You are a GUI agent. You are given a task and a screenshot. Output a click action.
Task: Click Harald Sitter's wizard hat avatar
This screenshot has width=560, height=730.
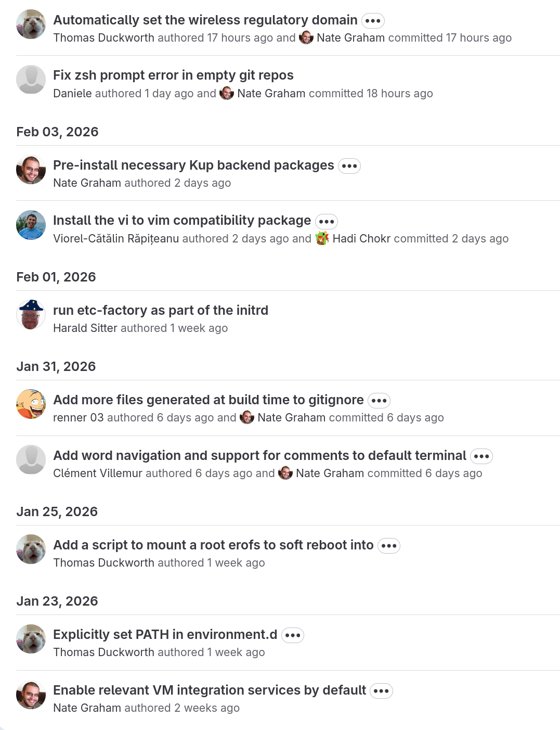(31, 314)
